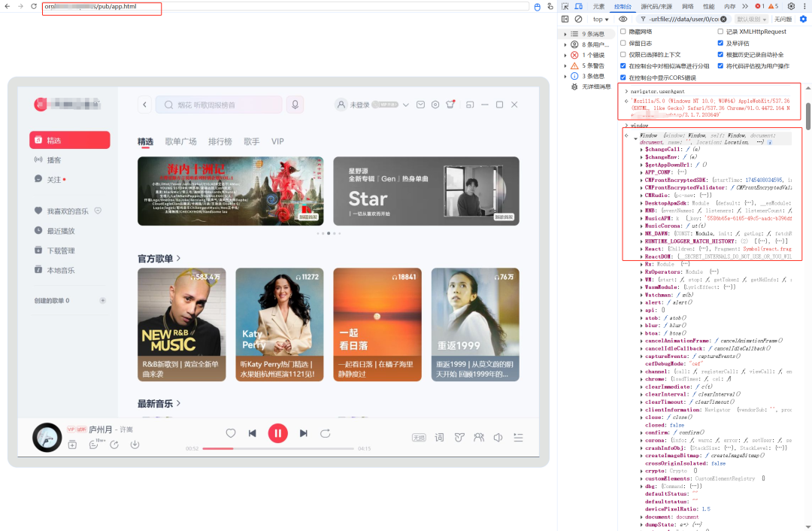812x531 pixels.
Task: Open the 官方歌单 section link
Action: [x=159, y=259]
